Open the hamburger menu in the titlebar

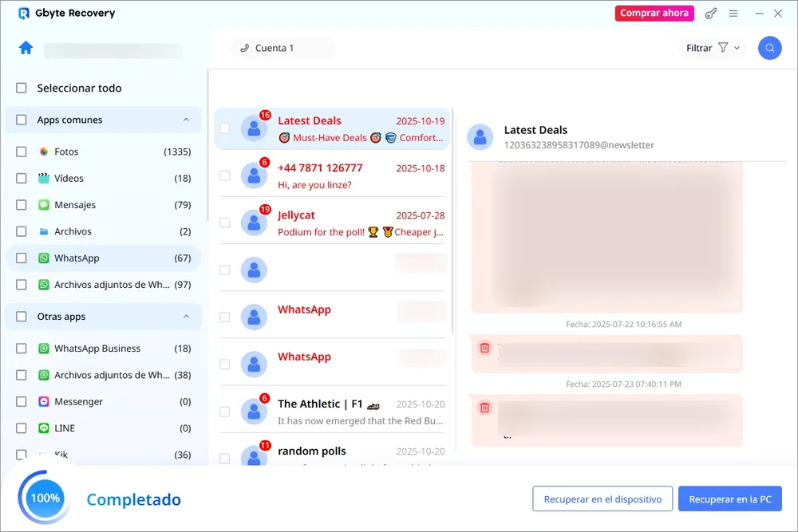733,13
